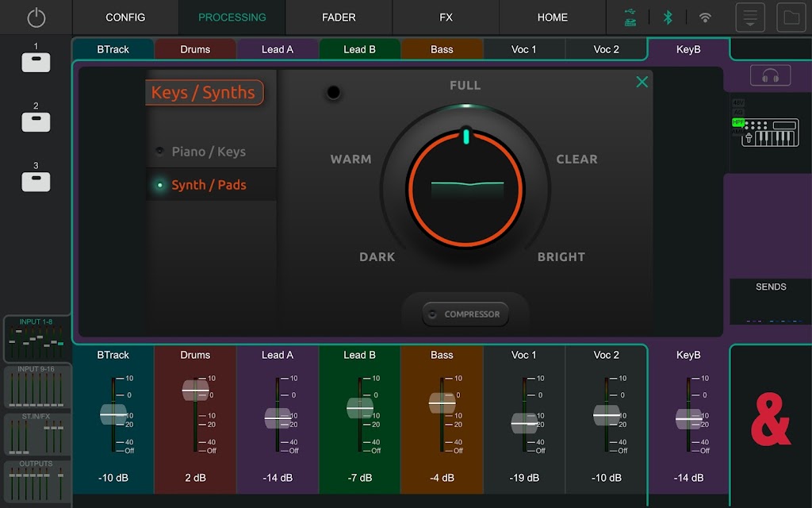Select the Piano / Keys option
812x508 pixels.
[x=208, y=152]
